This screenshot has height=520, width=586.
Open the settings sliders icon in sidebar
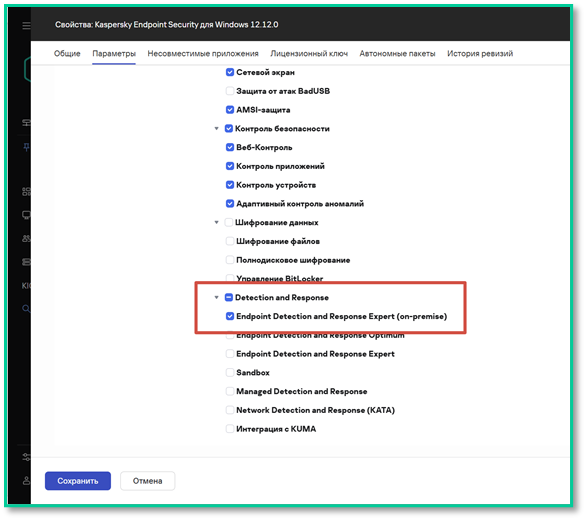26,457
